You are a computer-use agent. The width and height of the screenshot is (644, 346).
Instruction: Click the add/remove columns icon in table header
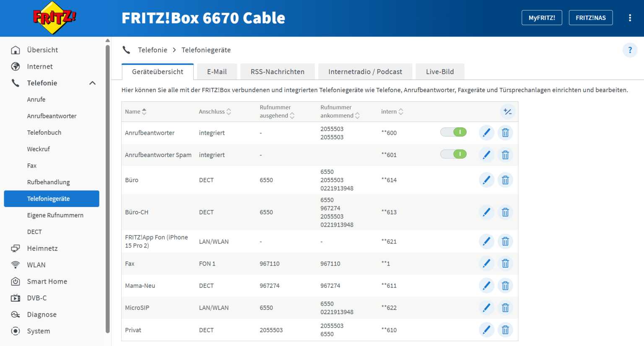point(508,111)
